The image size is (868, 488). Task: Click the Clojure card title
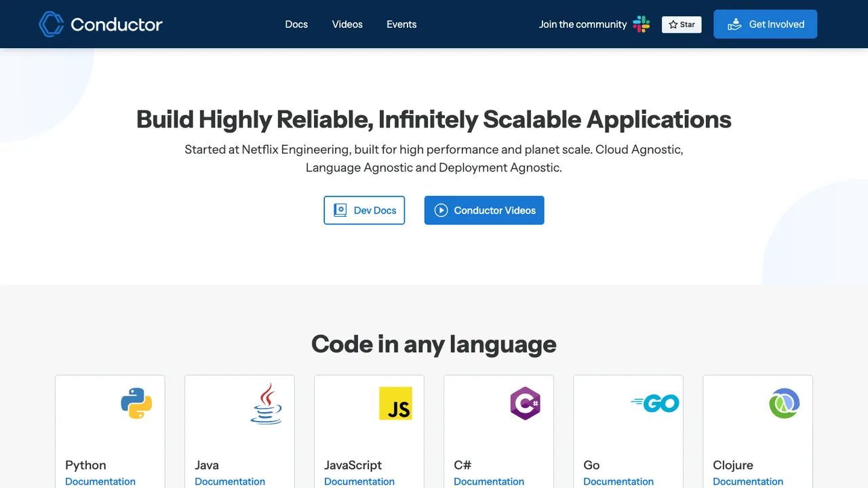coord(733,465)
